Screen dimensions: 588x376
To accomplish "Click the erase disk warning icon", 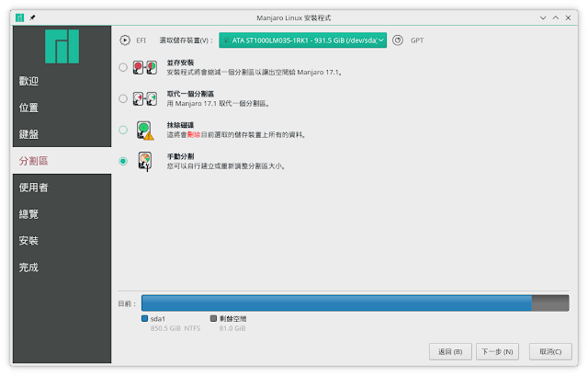I will pos(145,131).
